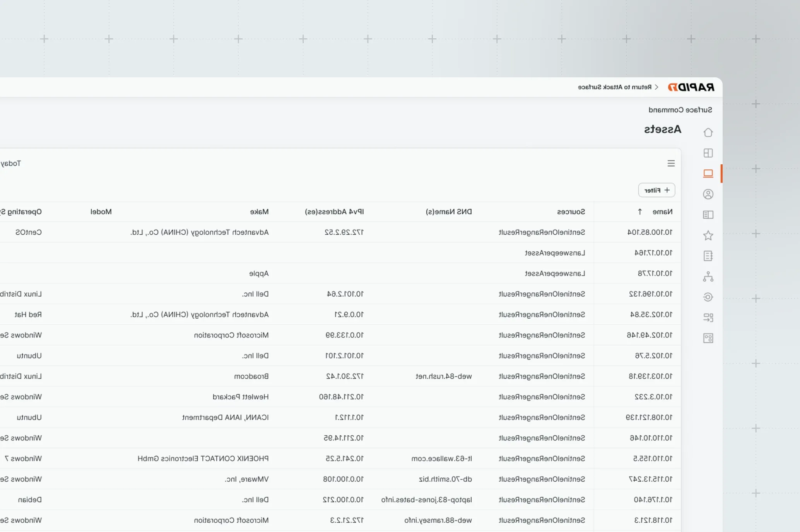Click the Model column header

pos(101,211)
